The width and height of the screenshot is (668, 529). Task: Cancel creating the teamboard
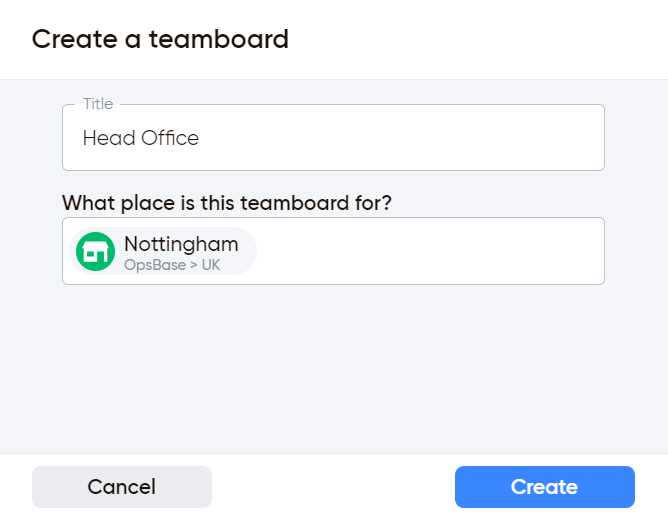[122, 487]
